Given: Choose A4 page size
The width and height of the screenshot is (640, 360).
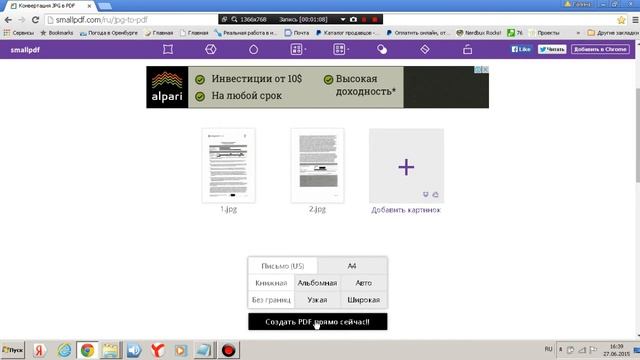Looking at the screenshot, I should click(352, 266).
